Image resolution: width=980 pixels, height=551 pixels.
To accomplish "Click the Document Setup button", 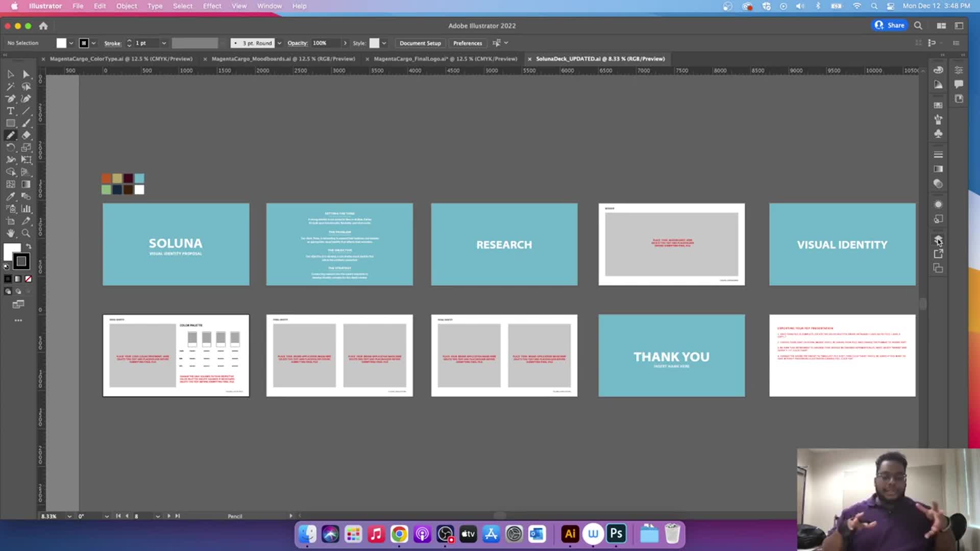I will [x=420, y=43].
